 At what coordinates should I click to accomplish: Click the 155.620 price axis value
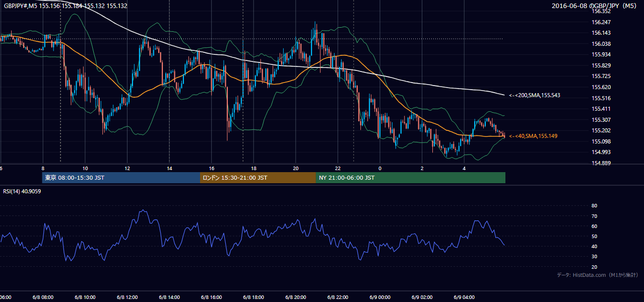pyautogui.click(x=601, y=87)
